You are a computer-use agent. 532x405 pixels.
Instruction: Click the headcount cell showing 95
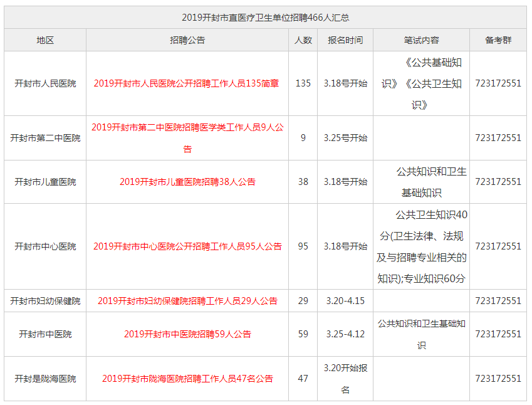(303, 246)
